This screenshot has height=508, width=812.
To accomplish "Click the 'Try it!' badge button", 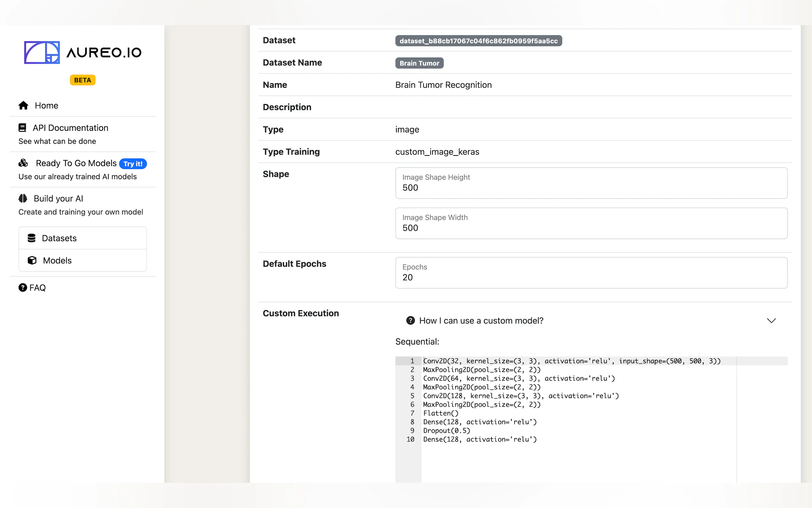I will (x=133, y=163).
